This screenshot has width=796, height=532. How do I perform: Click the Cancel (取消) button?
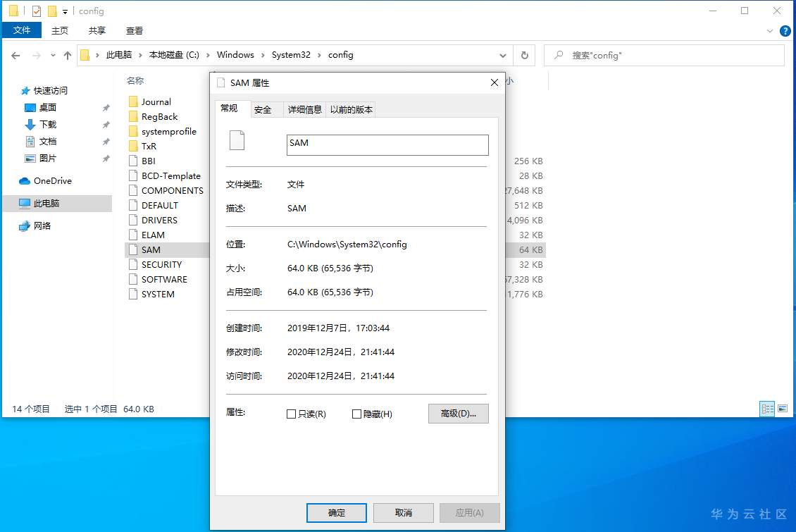[404, 513]
